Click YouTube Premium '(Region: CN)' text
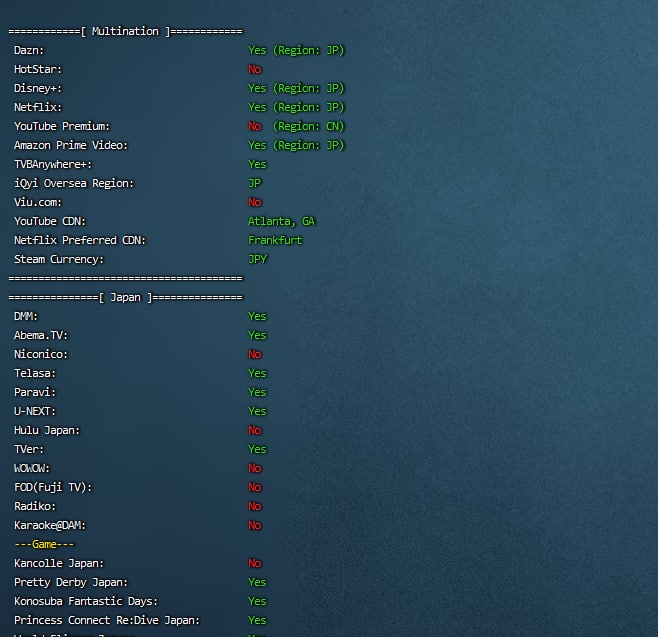658x637 pixels. 308,126
